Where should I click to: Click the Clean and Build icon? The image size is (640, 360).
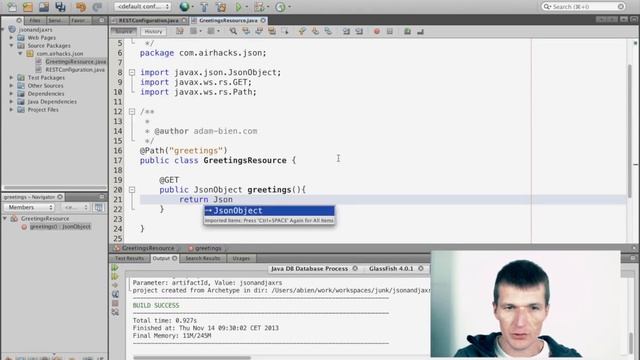pos(221,7)
